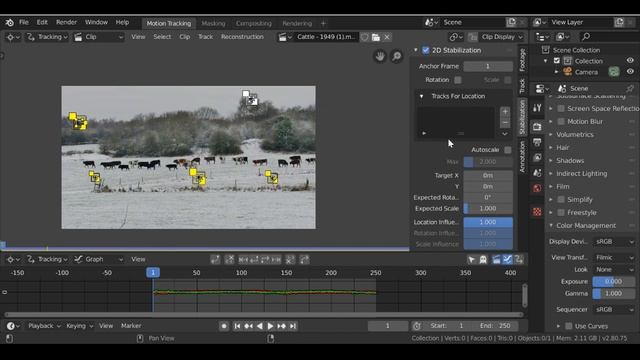This screenshot has height=360, width=640.
Task: Open the File menu
Action: click(x=24, y=22)
